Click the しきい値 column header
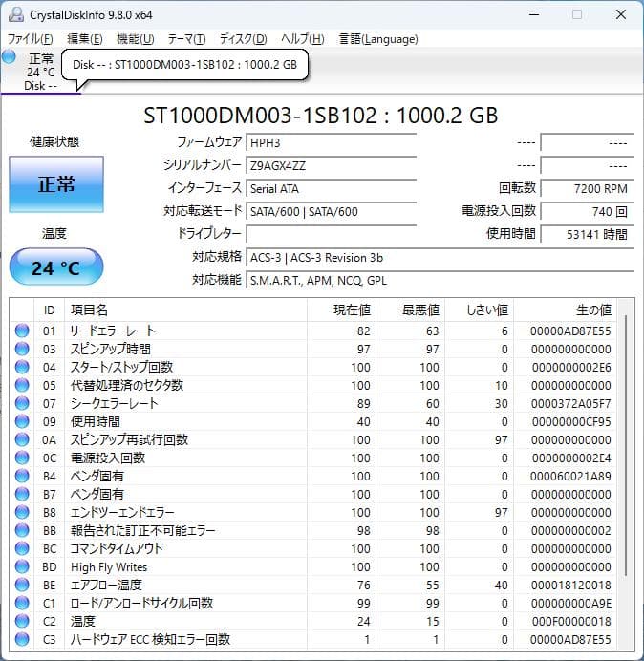 (x=479, y=309)
